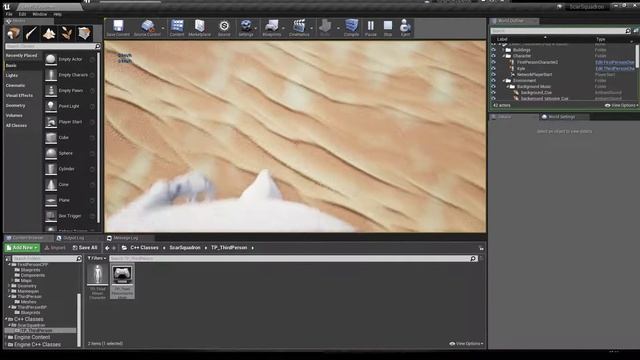The height and width of the screenshot is (360, 640).
Task: Select the Cone item in Basic list
Action: pyautogui.click(x=69, y=184)
